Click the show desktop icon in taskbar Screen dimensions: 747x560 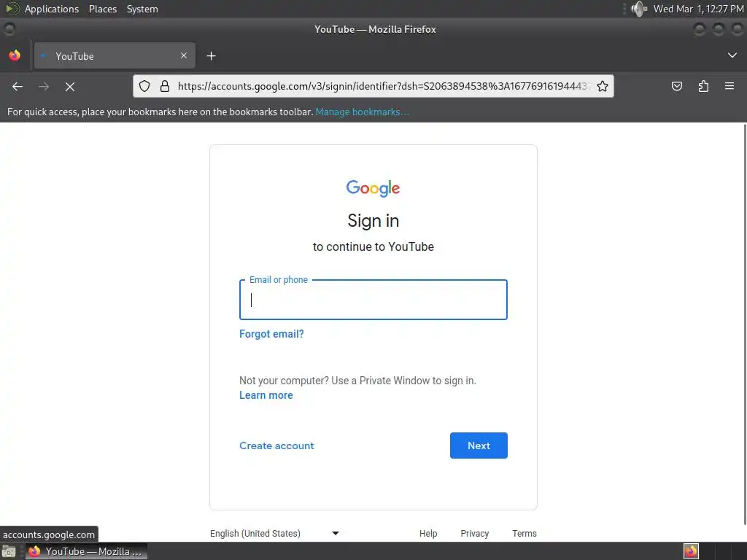coord(9,551)
